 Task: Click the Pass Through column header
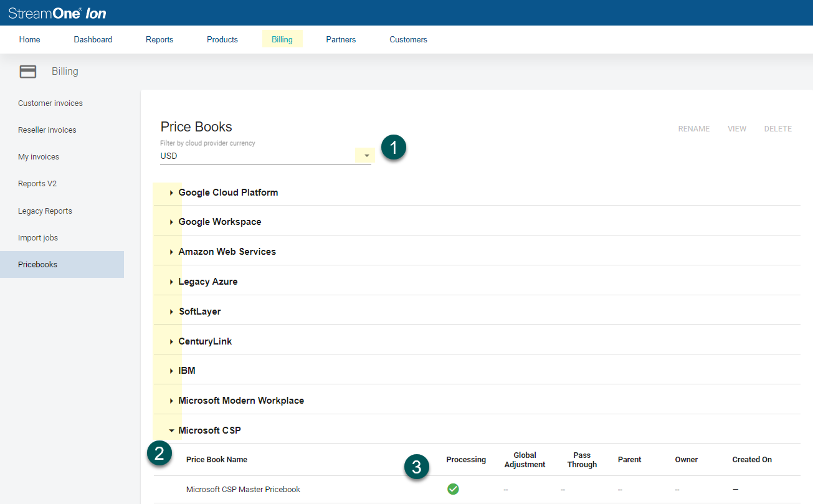[582, 460]
